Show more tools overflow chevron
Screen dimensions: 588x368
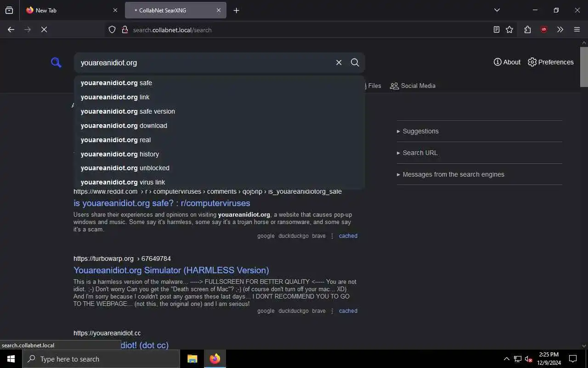tap(560, 30)
